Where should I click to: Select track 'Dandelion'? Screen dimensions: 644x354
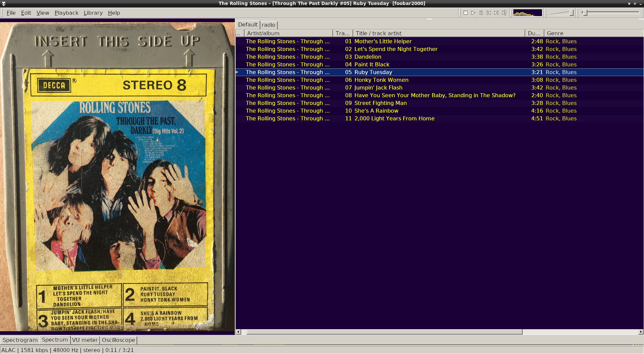click(x=439, y=57)
